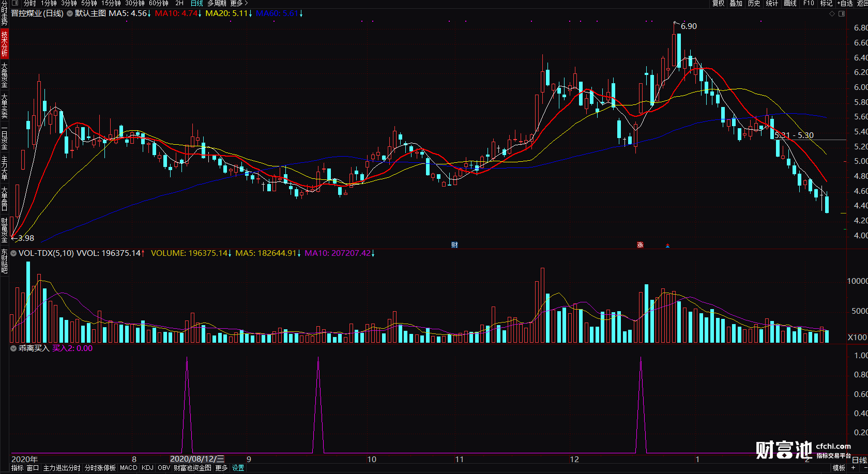The height and width of the screenshot is (474, 868).
Task: Open 东财贴吧 in left sidebar
Action: pos(4,261)
